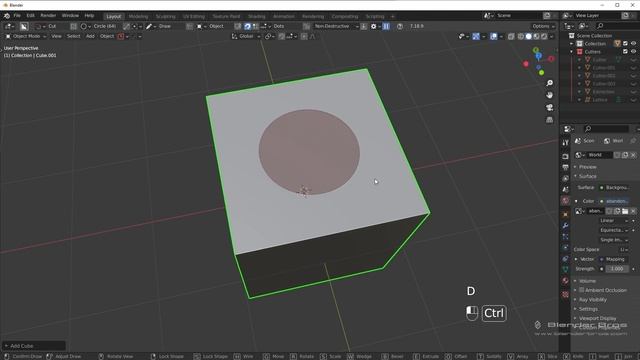This screenshot has height=360, width=640.
Task: Open the Tool properties tab icon
Action: (565, 143)
